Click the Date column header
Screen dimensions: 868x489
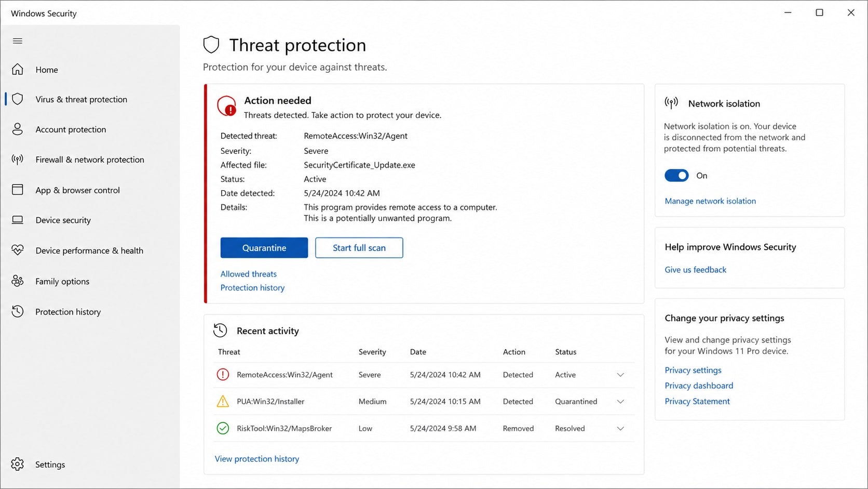pos(418,352)
